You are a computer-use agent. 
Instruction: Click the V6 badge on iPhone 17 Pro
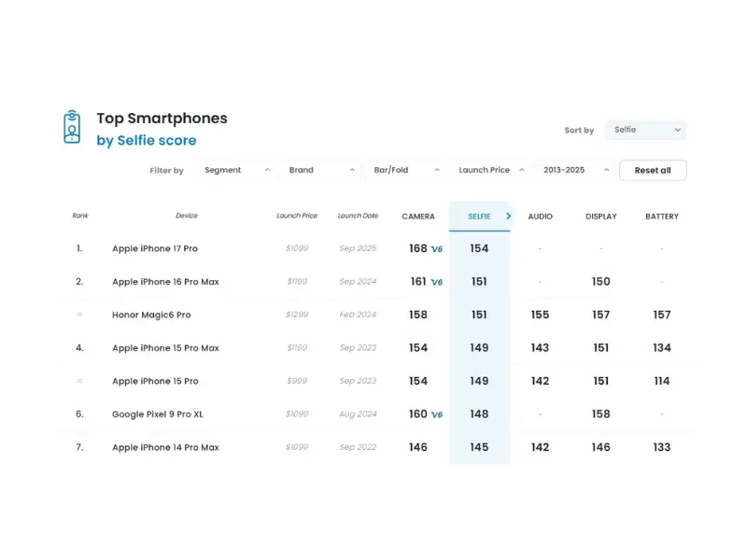pos(436,249)
